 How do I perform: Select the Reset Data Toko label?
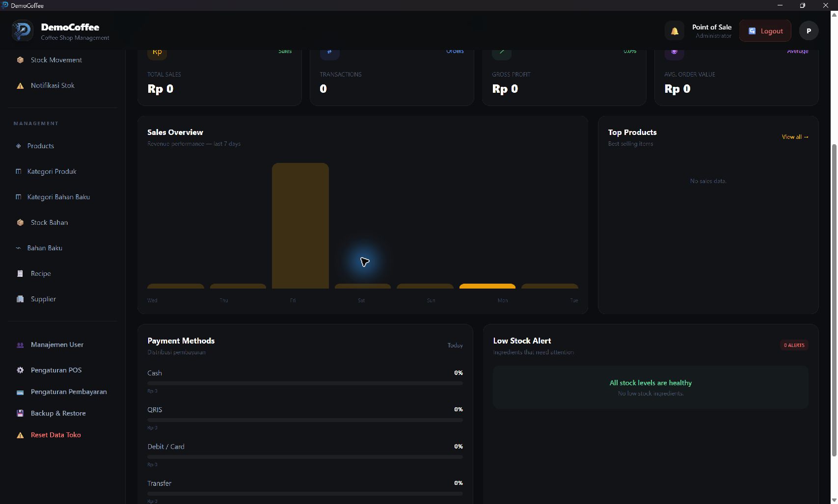pyautogui.click(x=56, y=435)
